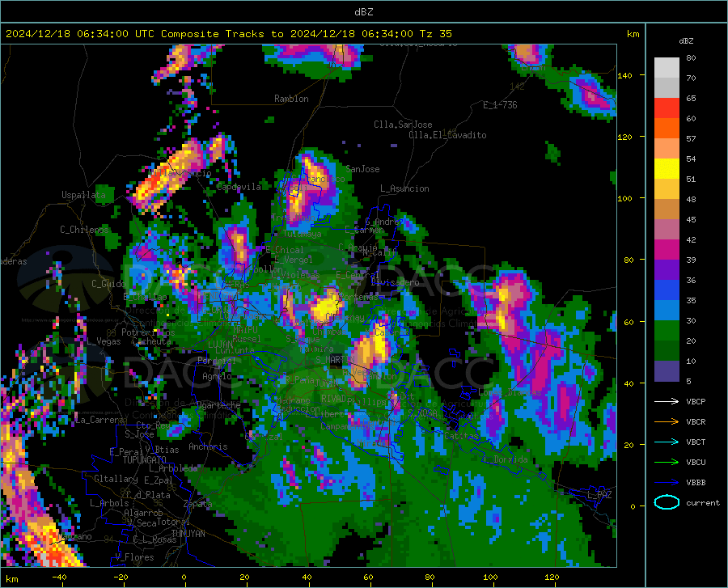Click the blue VBBB arrow in legend
Viewport: 728px width, 588px height.
tap(667, 482)
